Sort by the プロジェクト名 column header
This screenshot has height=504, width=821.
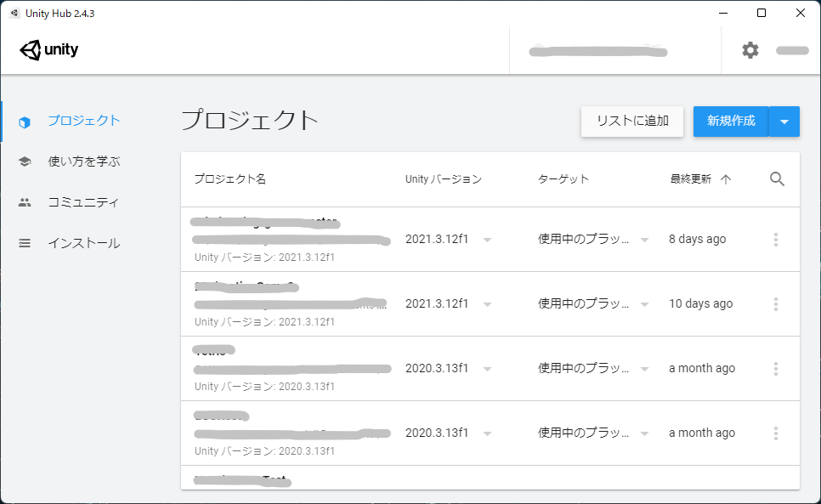pyautogui.click(x=229, y=179)
